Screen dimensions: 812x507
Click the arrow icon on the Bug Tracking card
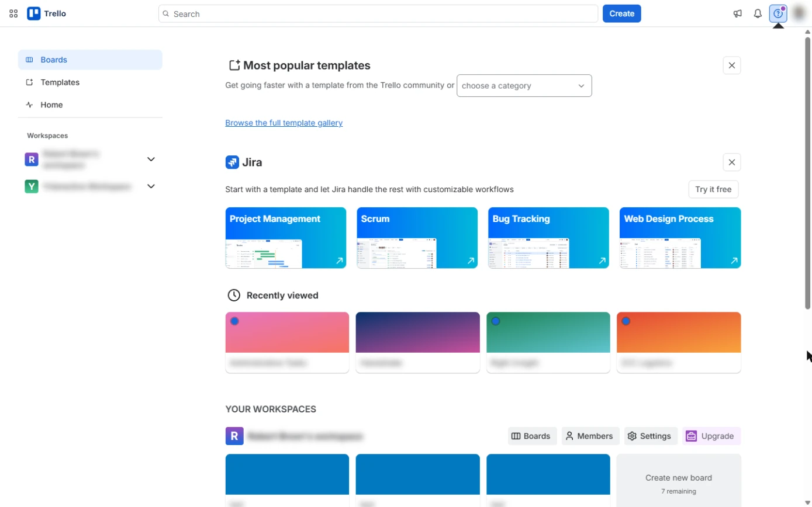(602, 261)
